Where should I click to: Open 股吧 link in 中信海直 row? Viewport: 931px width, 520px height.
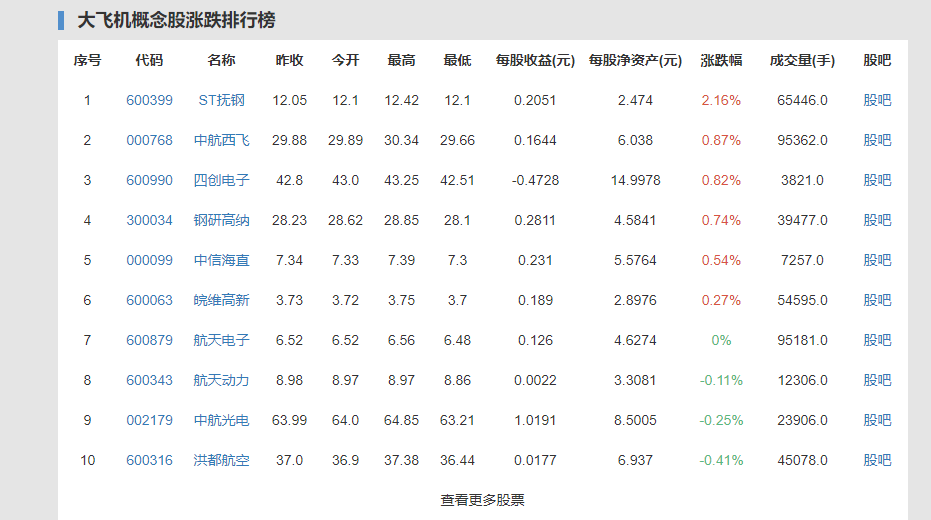point(877,260)
